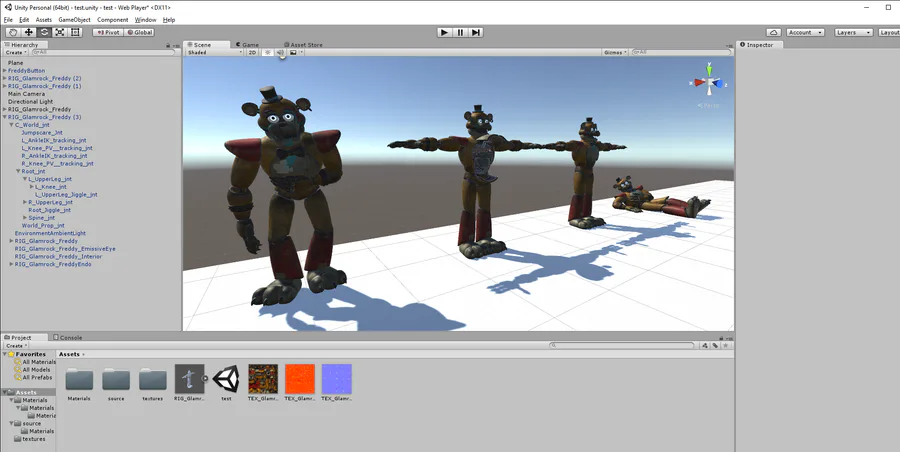This screenshot has width=900, height=452.
Task: Select All Prefabs under Favorites
Action: (33, 377)
